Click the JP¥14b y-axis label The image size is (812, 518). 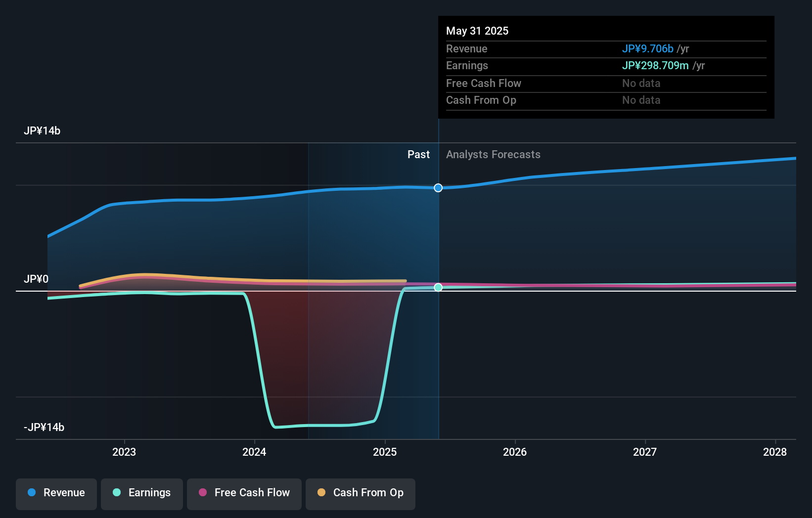pos(42,131)
